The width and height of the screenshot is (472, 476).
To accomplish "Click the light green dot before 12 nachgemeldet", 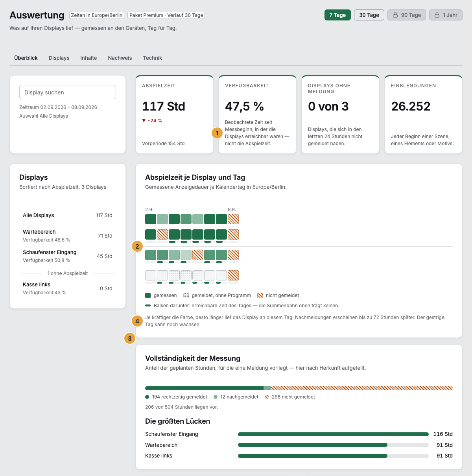I will 216,397.
